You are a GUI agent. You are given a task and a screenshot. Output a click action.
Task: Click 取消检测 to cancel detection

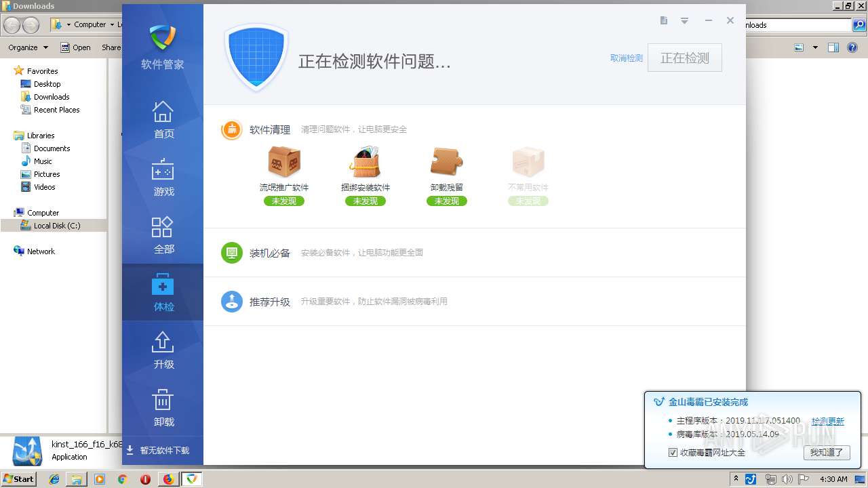point(627,58)
